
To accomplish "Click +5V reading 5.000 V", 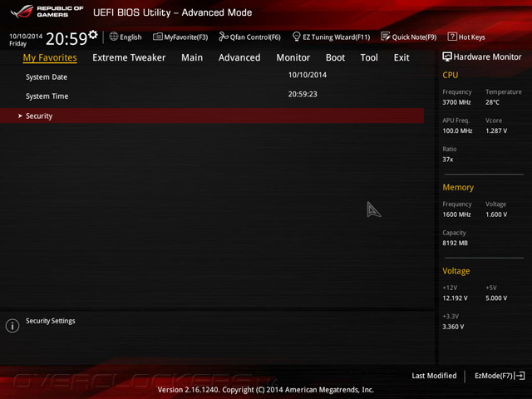I will click(496, 298).
